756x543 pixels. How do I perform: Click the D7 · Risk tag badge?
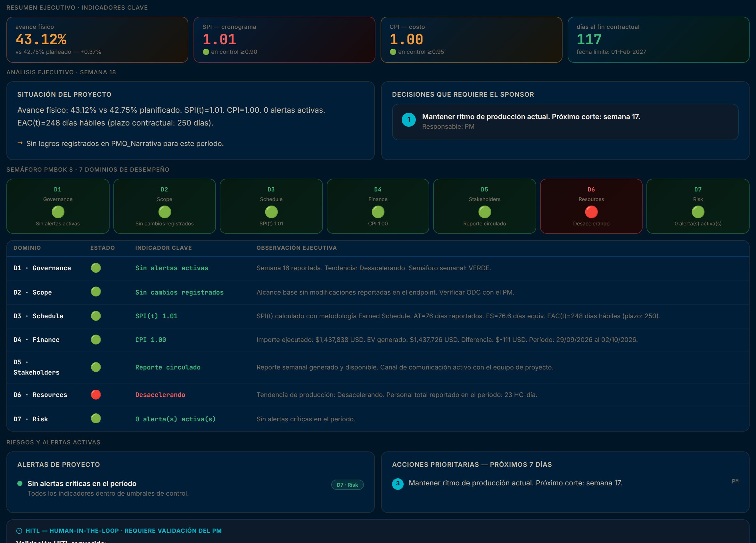(347, 485)
